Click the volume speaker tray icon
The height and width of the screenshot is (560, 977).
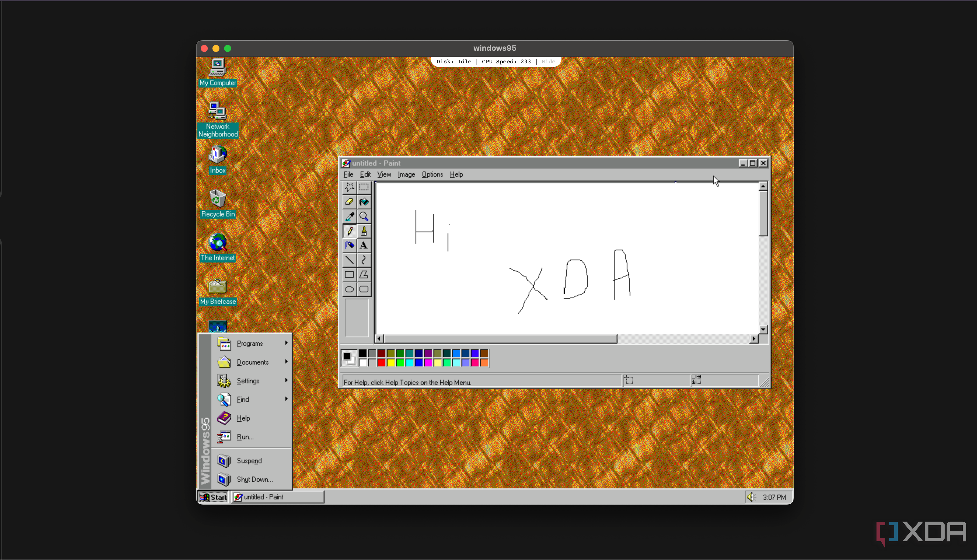[751, 497]
